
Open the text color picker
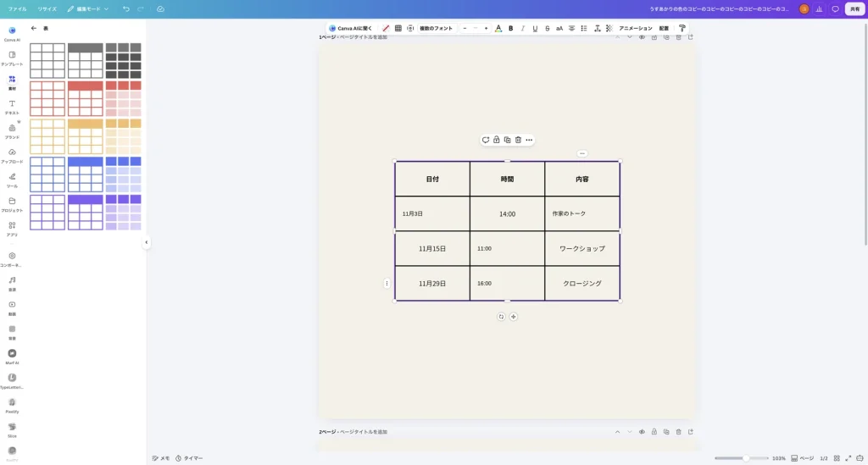(x=498, y=28)
